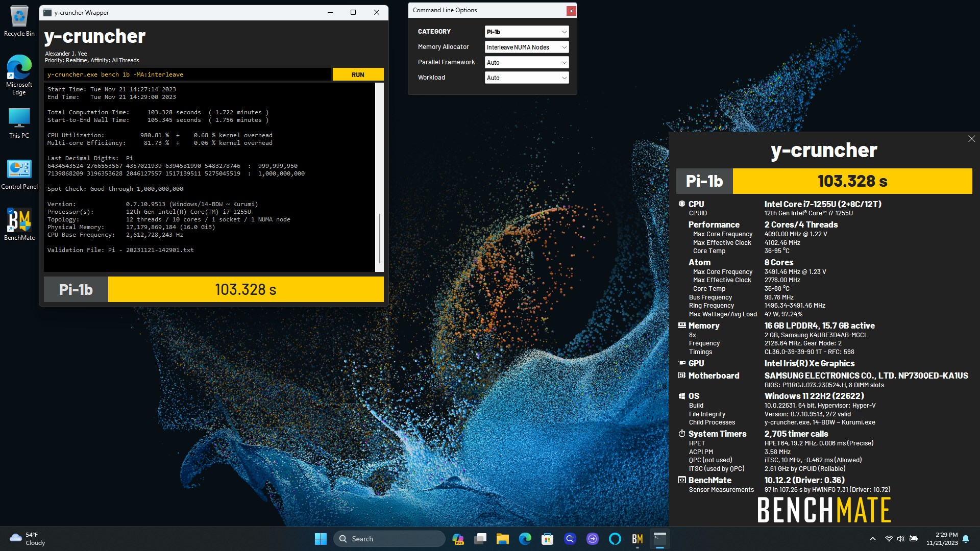Open the CATEGORY dropdown showing Pi-1b
This screenshot has width=980, height=551.
pos(526,32)
